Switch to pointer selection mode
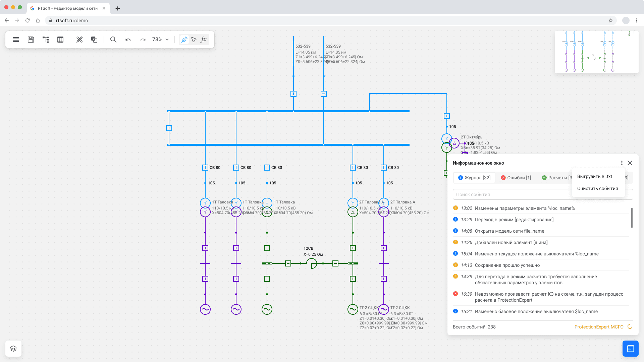 194,40
